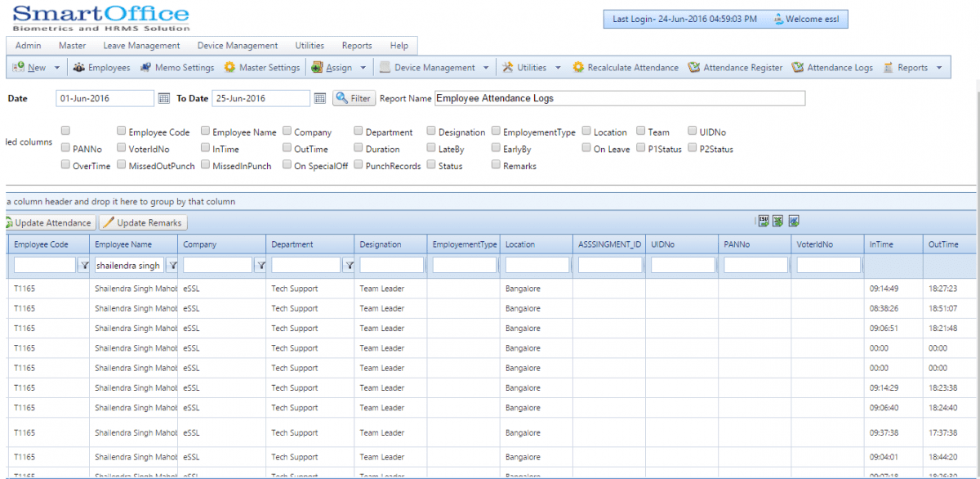980x479 pixels.
Task: Toggle the Employee Name checkbox
Action: point(206,131)
